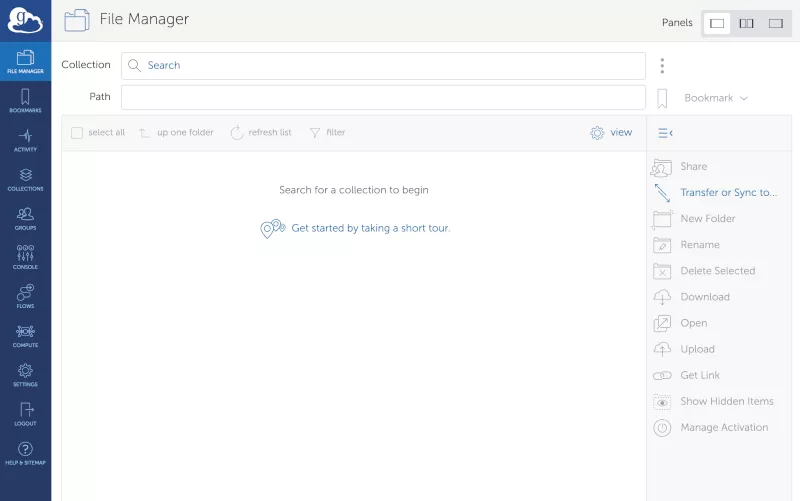The image size is (800, 501).
Task: Open the view options gear
Action: click(x=611, y=133)
